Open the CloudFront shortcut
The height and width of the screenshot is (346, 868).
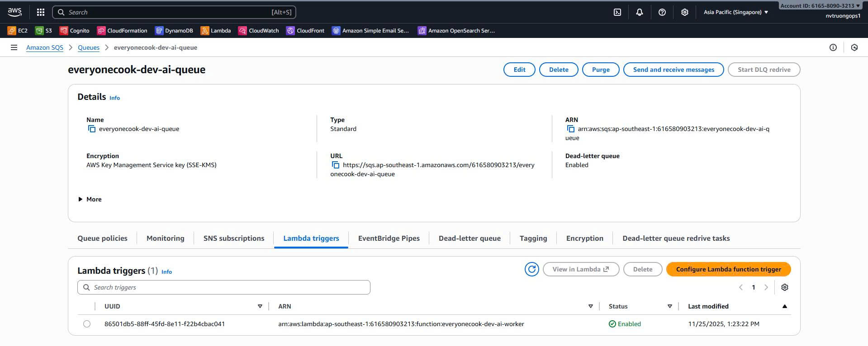(x=305, y=31)
